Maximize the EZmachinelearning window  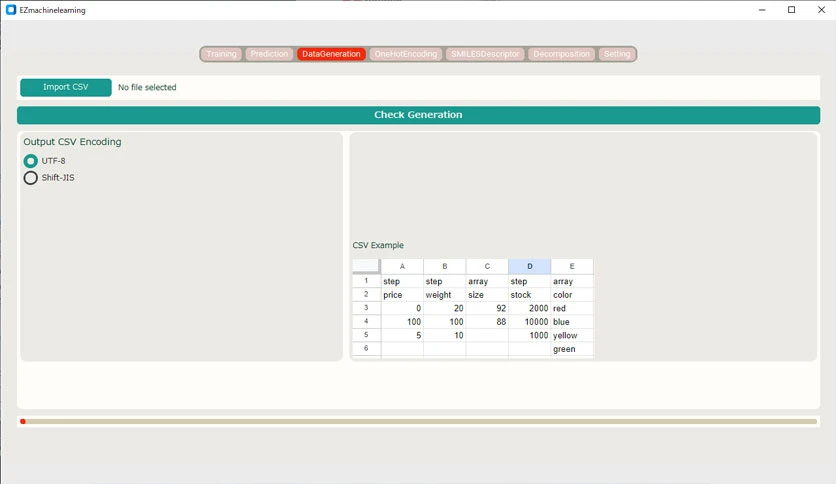(791, 10)
